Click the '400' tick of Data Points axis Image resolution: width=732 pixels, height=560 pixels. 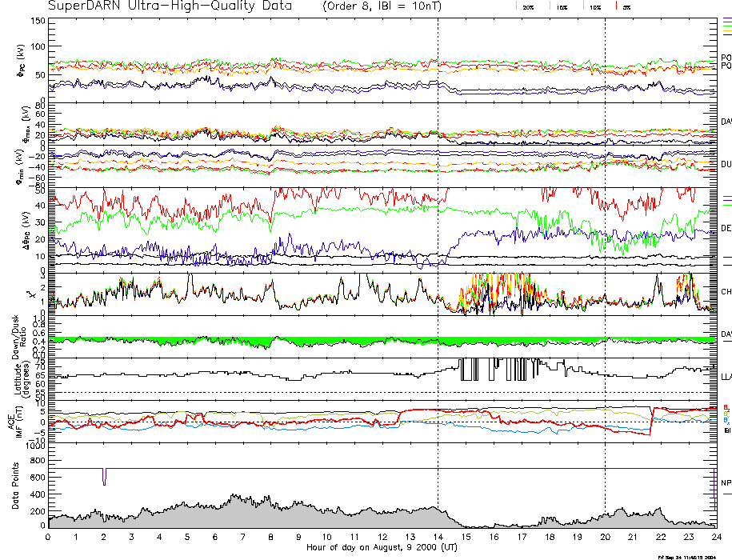(38, 494)
